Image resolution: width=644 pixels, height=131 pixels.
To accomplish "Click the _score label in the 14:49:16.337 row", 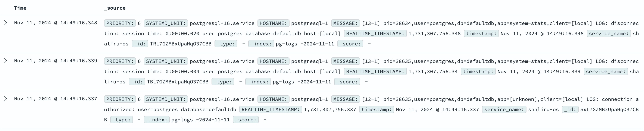I will [x=246, y=119].
